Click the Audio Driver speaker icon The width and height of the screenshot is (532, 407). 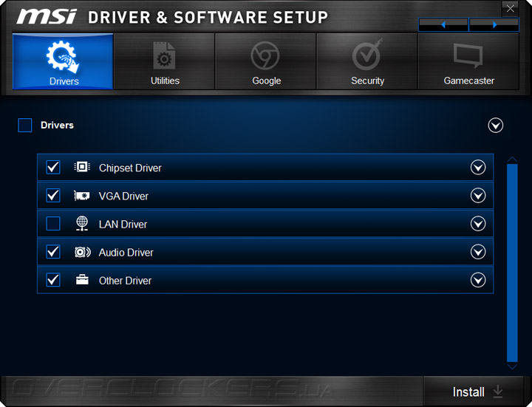tap(82, 252)
